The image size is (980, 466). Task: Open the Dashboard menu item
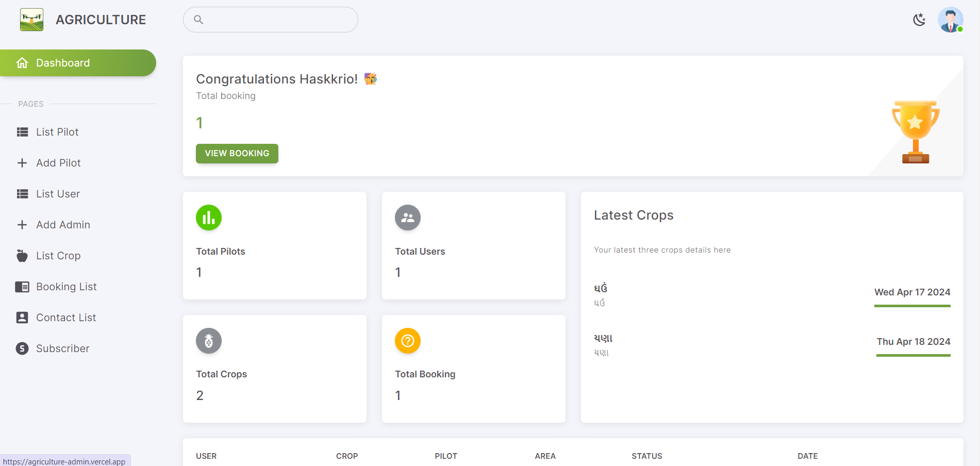pyautogui.click(x=78, y=63)
